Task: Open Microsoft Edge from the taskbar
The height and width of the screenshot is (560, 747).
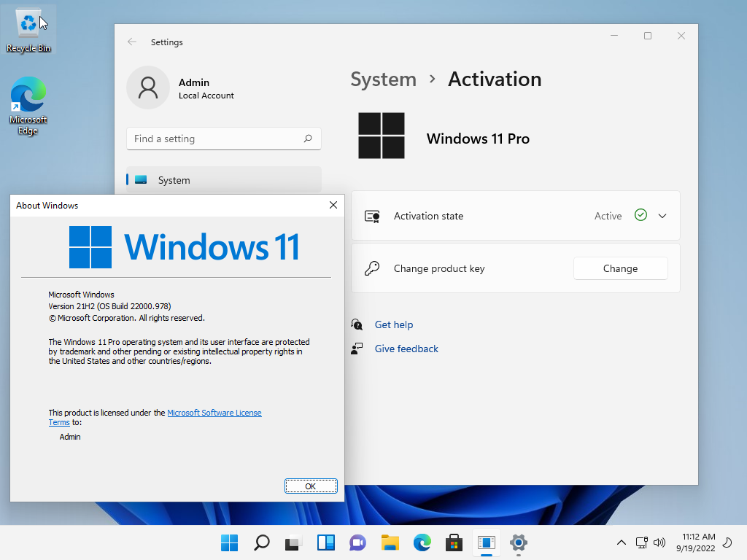Action: click(x=422, y=542)
